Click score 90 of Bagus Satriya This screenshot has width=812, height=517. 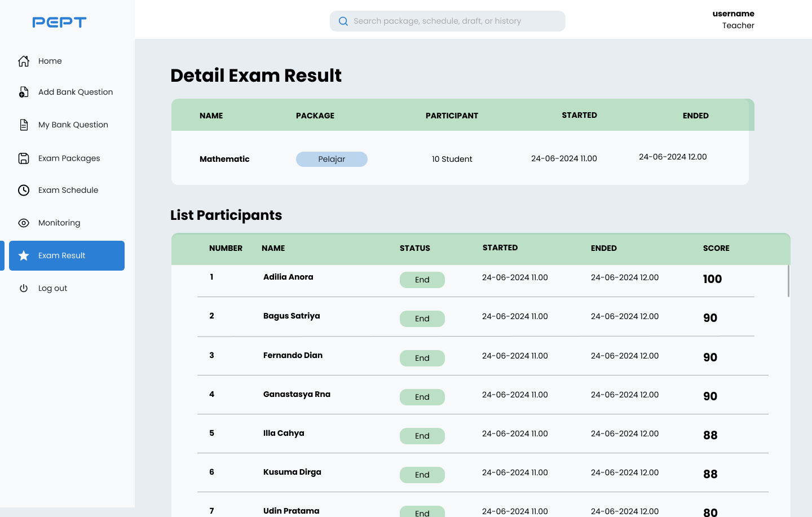click(x=710, y=318)
